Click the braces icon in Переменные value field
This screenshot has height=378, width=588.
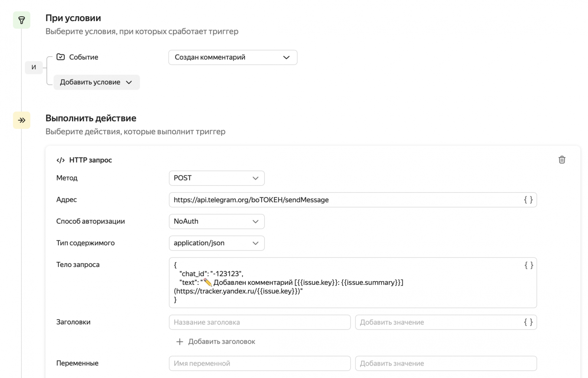click(528, 363)
